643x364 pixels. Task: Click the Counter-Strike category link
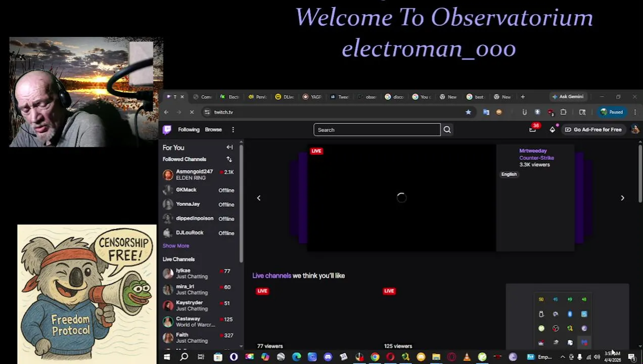click(536, 158)
